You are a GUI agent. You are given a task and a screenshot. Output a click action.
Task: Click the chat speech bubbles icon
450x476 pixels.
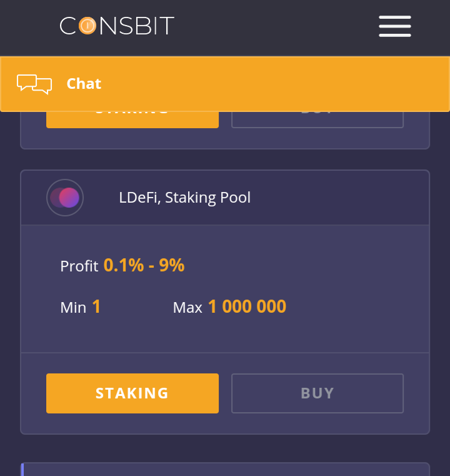(34, 84)
